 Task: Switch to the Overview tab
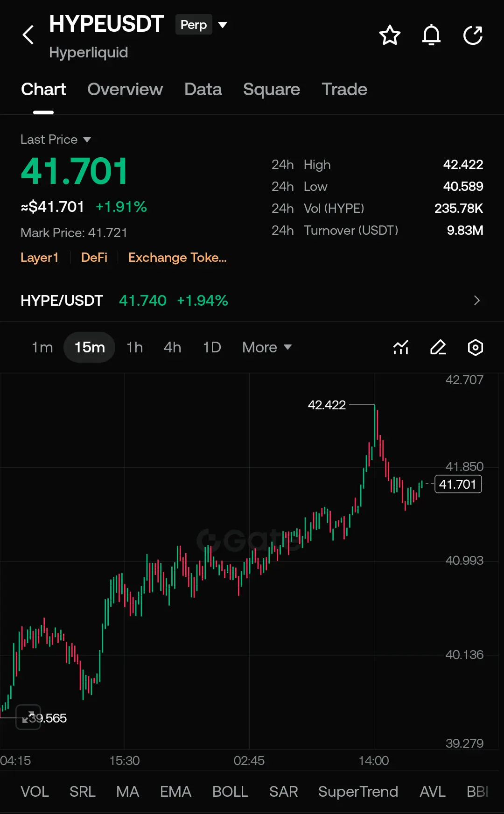pos(125,90)
